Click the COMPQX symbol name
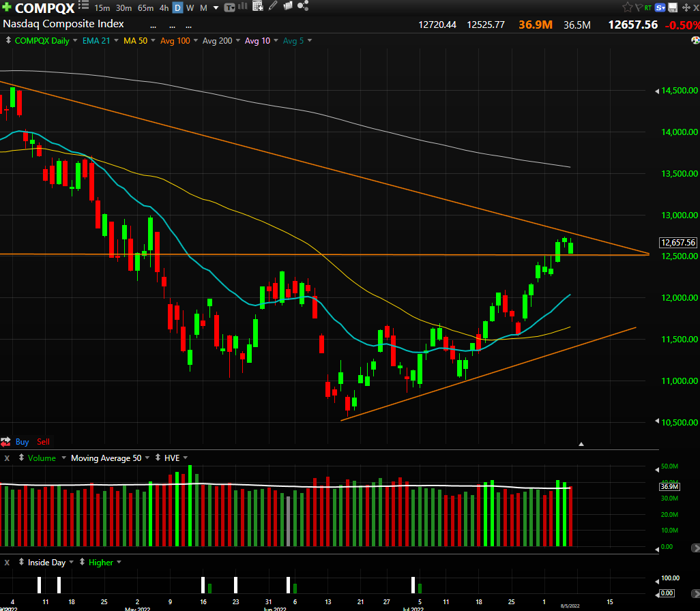The image size is (700, 611). click(44, 8)
